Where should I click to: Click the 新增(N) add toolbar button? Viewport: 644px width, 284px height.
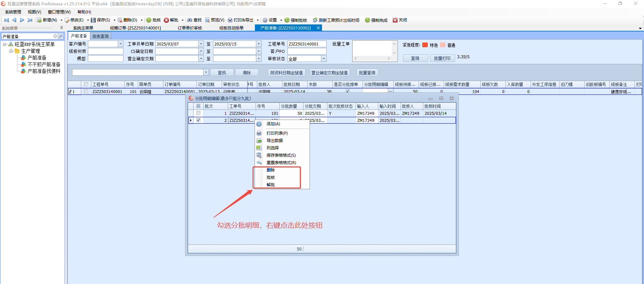coord(47,20)
